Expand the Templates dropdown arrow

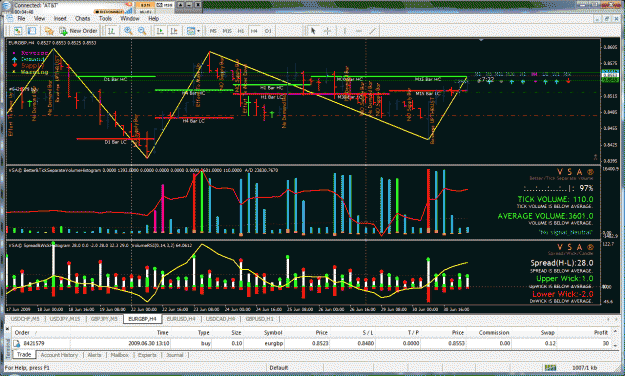point(199,31)
